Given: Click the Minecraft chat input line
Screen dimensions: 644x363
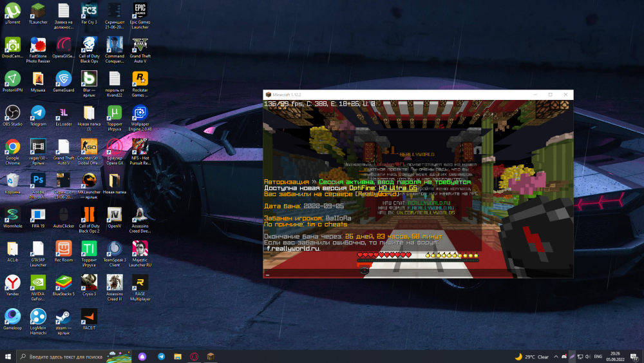Looking at the screenshot, I should pos(418,275).
